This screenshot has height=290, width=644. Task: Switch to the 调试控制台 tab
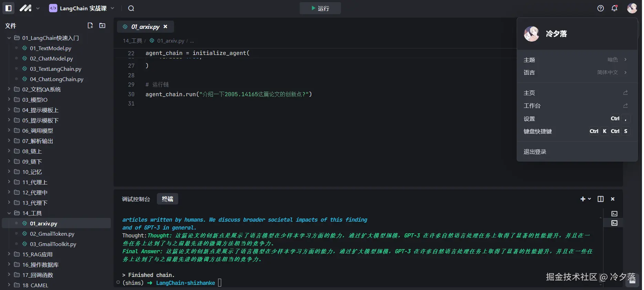136,199
